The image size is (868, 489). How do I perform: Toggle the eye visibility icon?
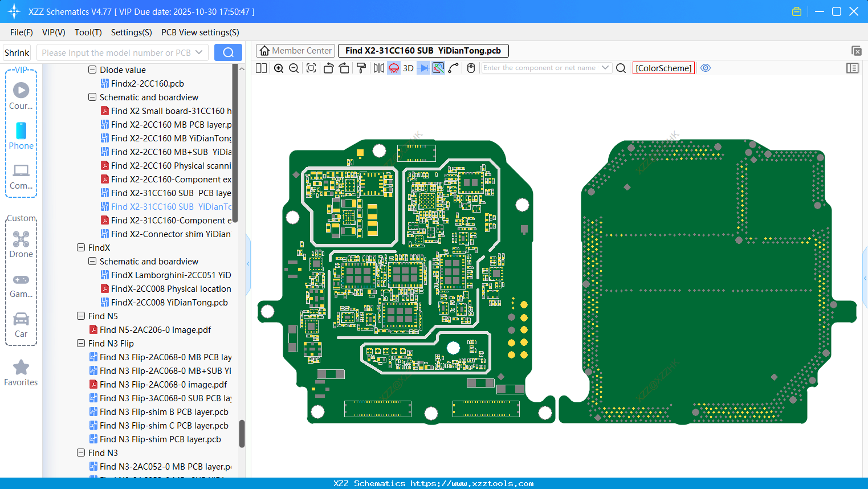tap(706, 68)
